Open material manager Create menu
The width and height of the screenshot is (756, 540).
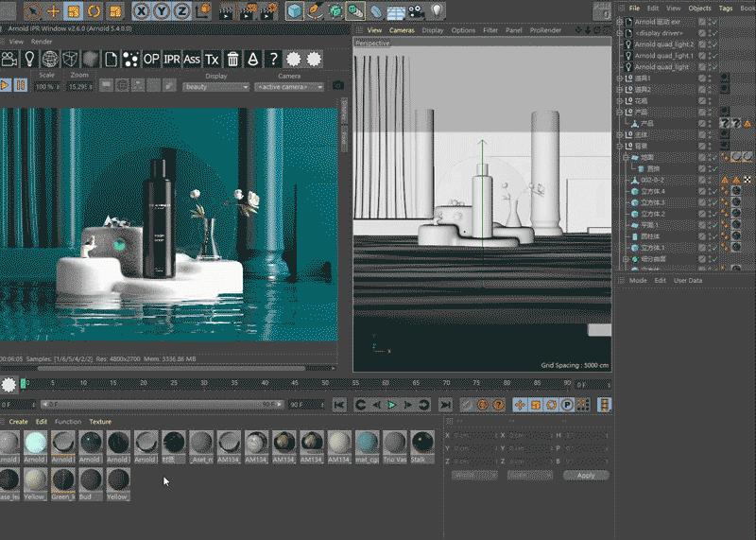point(18,422)
